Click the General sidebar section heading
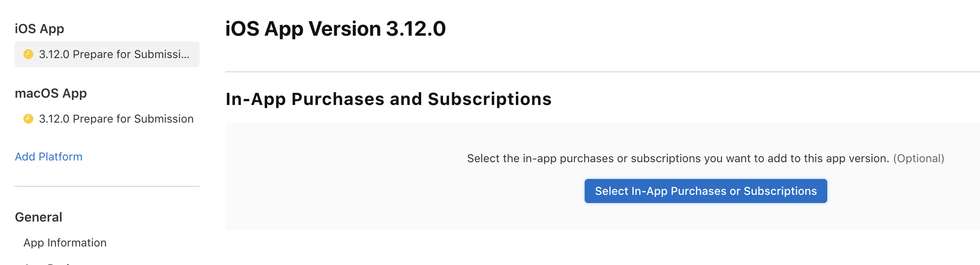980x265 pixels. (38, 217)
